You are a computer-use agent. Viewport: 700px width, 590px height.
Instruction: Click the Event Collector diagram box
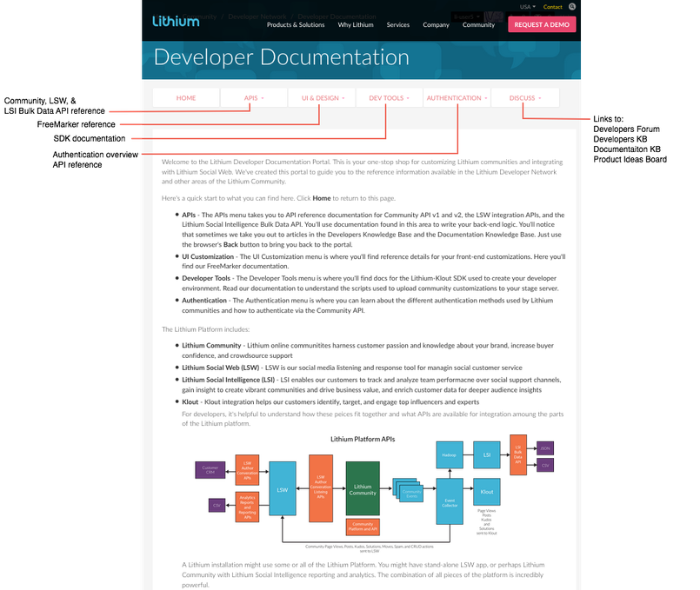click(450, 501)
